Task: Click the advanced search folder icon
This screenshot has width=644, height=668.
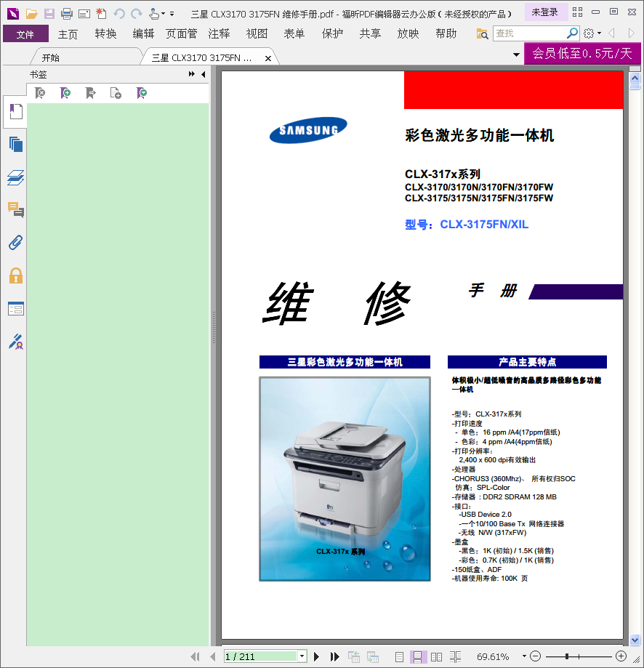Action: (x=482, y=33)
